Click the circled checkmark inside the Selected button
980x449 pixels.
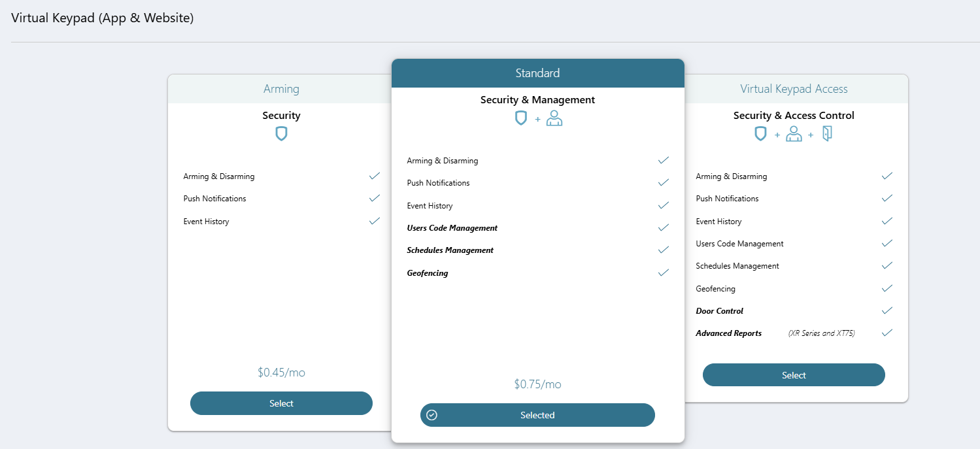(432, 414)
